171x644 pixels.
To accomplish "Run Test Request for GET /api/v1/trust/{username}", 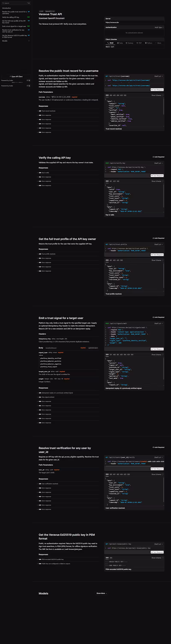I will click(x=157, y=90).
